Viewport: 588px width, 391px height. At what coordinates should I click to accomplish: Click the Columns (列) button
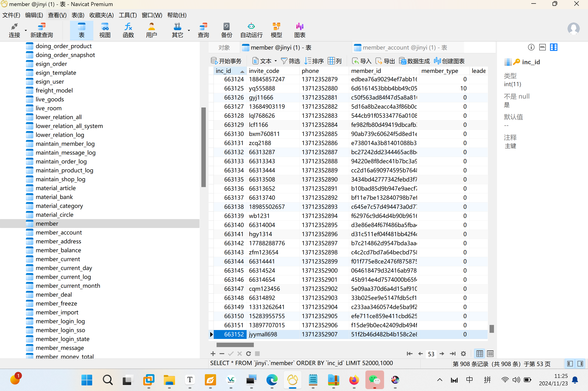335,61
